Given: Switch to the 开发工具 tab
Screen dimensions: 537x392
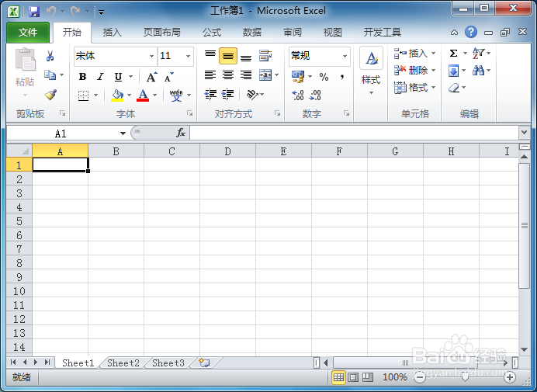Looking at the screenshot, I should (x=383, y=33).
